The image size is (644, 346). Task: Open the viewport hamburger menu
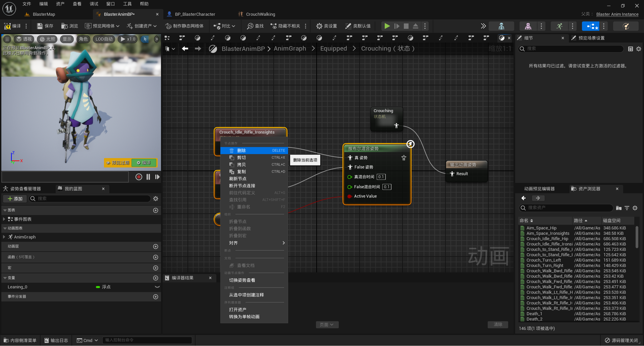(x=7, y=39)
